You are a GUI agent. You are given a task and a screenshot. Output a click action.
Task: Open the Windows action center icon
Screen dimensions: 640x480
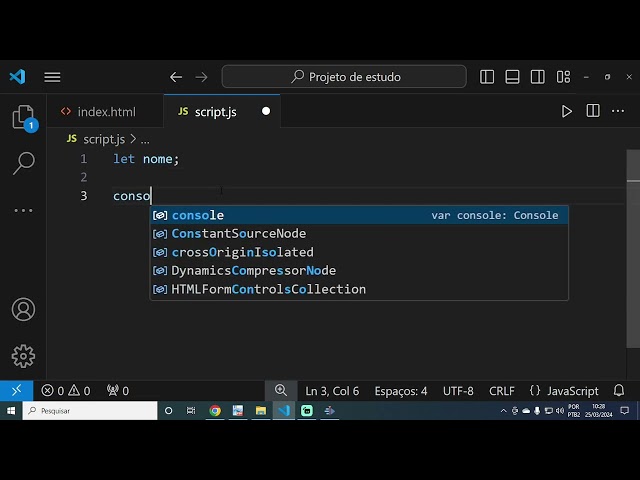(624, 411)
